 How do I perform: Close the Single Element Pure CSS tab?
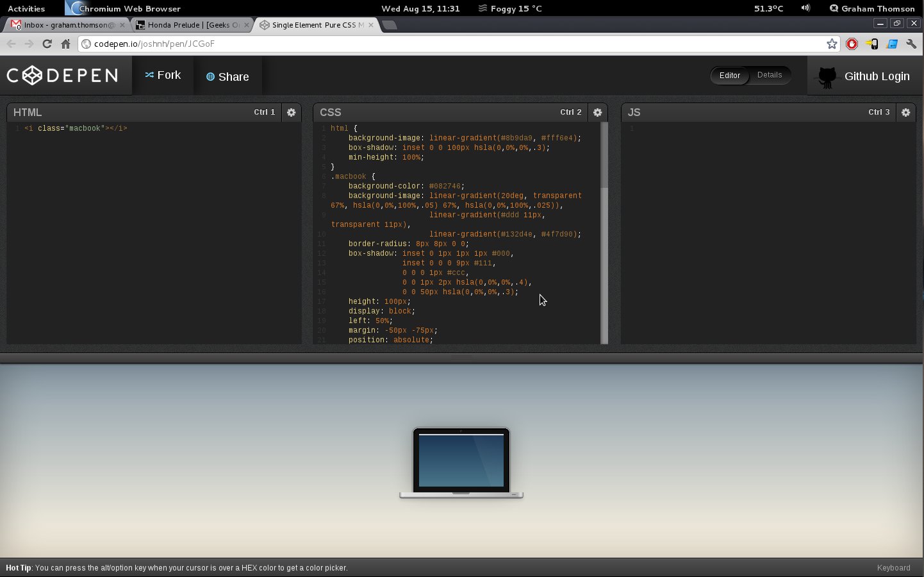pyautogui.click(x=370, y=25)
